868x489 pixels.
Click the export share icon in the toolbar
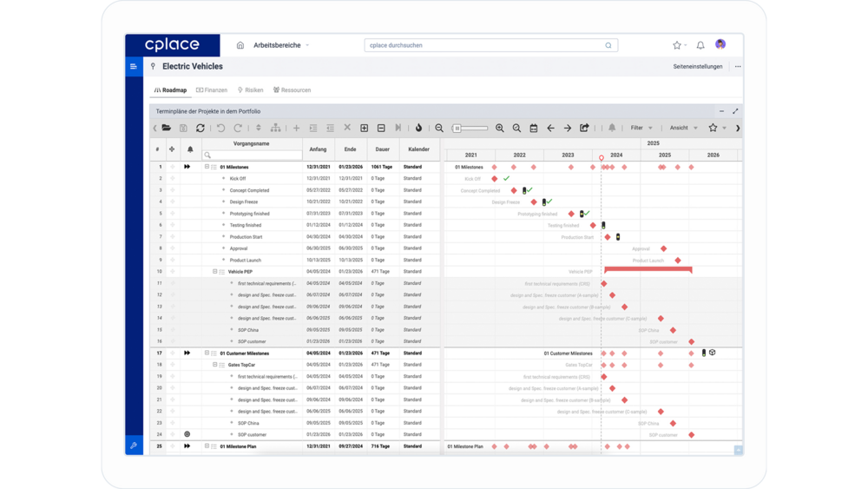pyautogui.click(x=584, y=128)
